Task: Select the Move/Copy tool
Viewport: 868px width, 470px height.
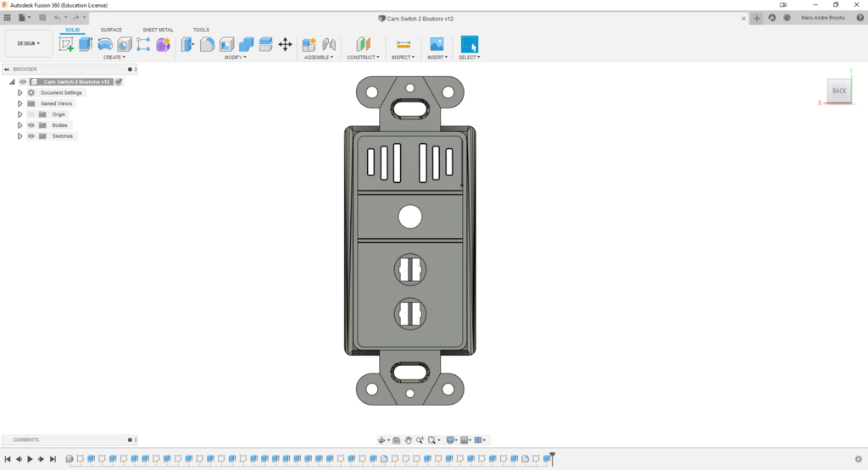Action: [x=285, y=44]
